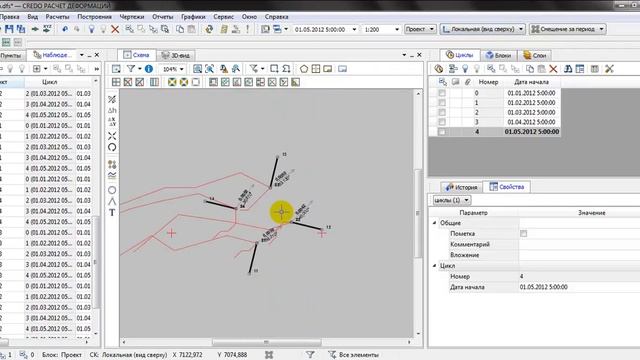Screen dimensions: 640x360
Task: Switch to the История tab
Action: (x=461, y=187)
